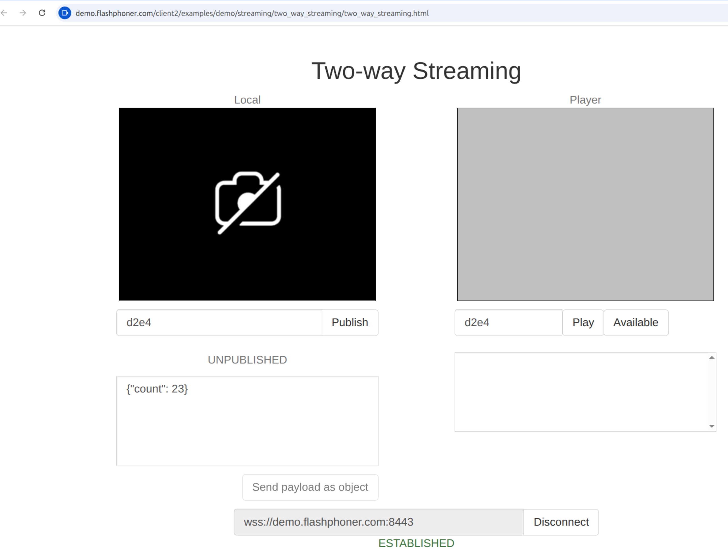This screenshot has height=560, width=728.
Task: Click Send payload as object button
Action: [x=310, y=487]
